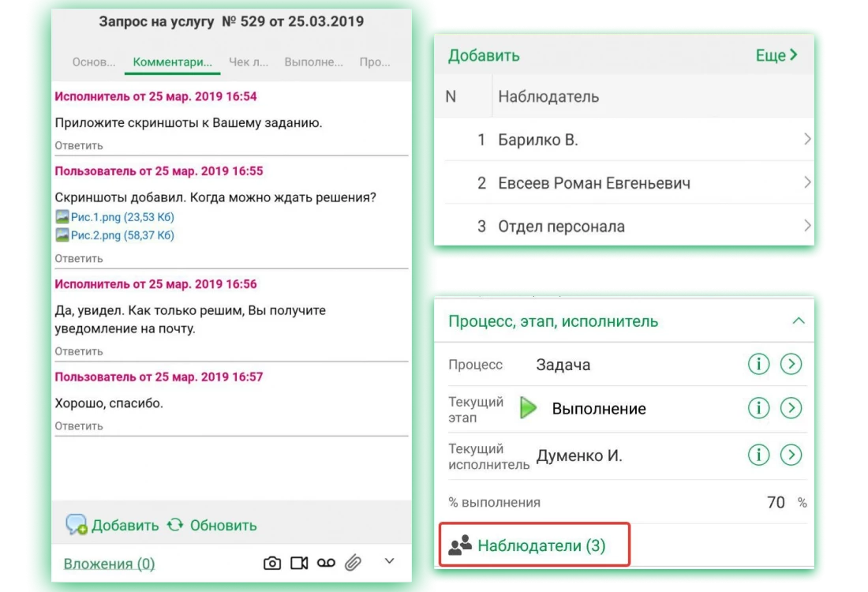Expand the attachments panel chevron
The height and width of the screenshot is (592, 868).
(x=389, y=561)
